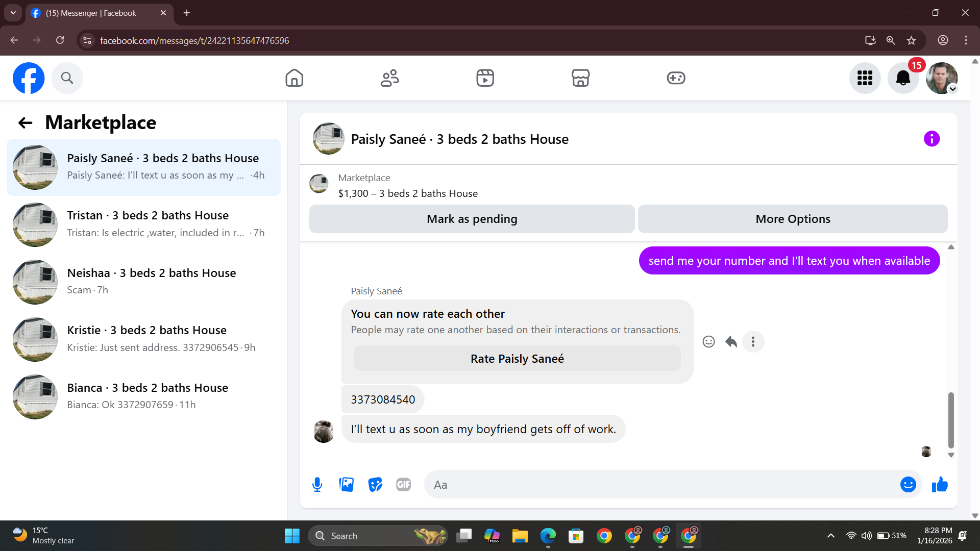The height and width of the screenshot is (551, 980).
Task: Open more options dots beside message
Action: point(753,342)
